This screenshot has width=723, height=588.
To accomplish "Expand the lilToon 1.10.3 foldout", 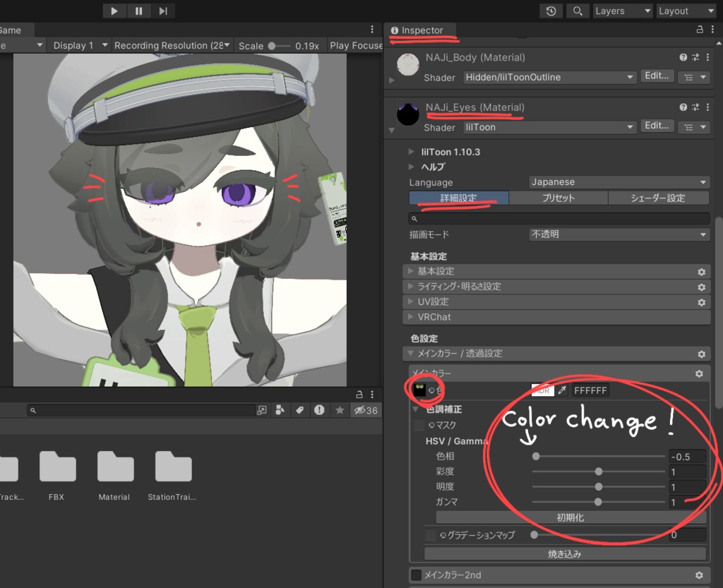I will click(x=412, y=152).
